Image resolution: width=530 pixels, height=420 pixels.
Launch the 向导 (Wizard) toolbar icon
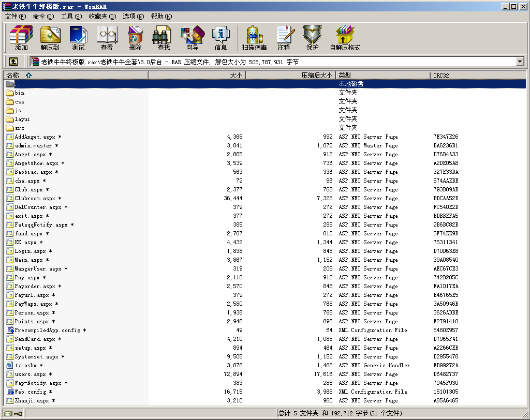point(192,38)
